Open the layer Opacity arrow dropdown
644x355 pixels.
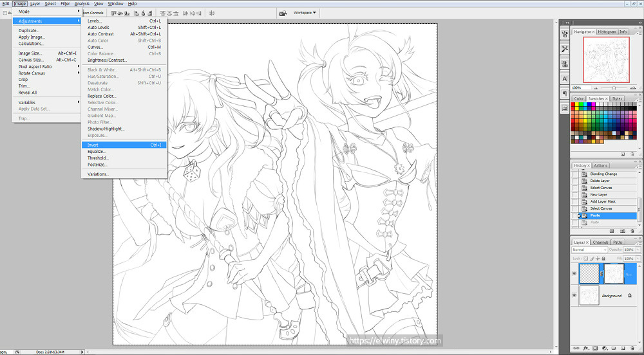point(638,250)
